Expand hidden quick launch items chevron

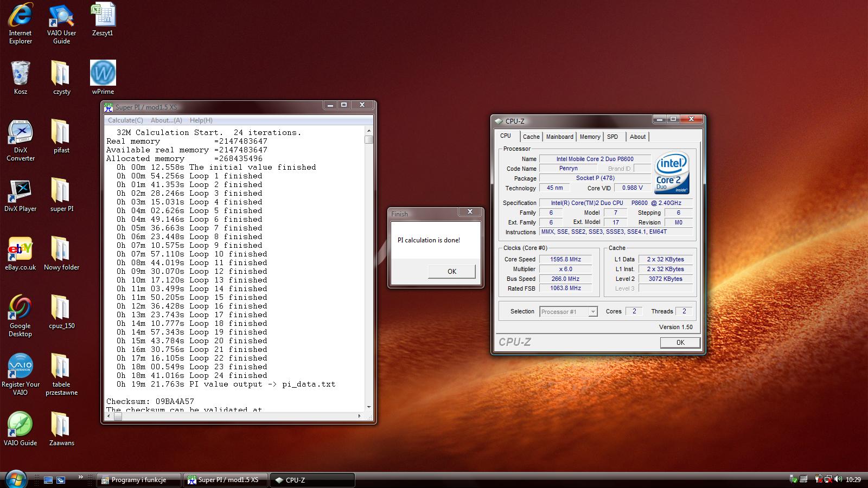(x=81, y=477)
